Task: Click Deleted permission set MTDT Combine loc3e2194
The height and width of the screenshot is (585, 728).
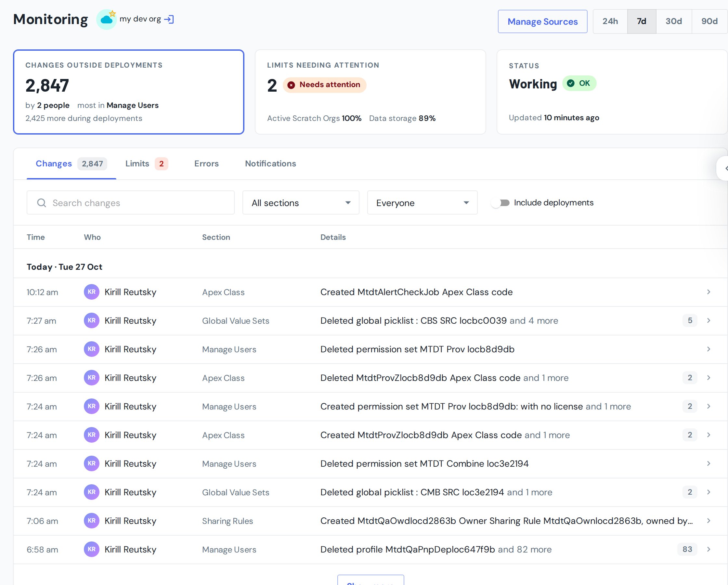Action: point(424,464)
